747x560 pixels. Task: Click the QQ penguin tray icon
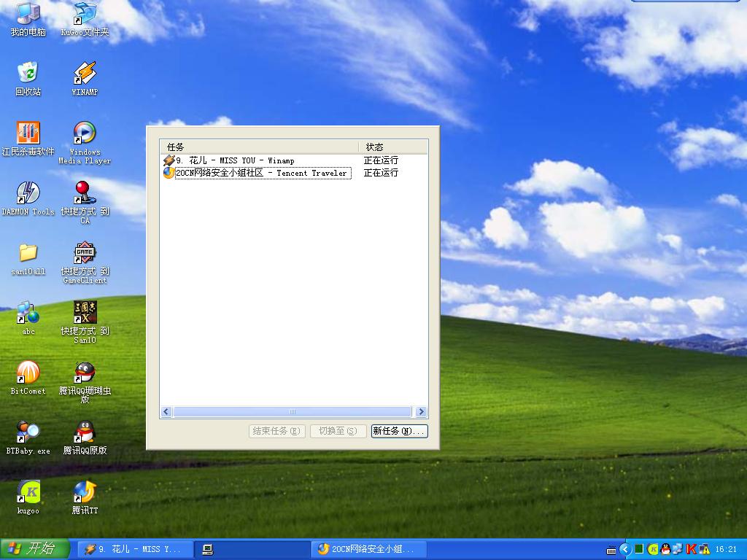pyautogui.click(x=665, y=549)
